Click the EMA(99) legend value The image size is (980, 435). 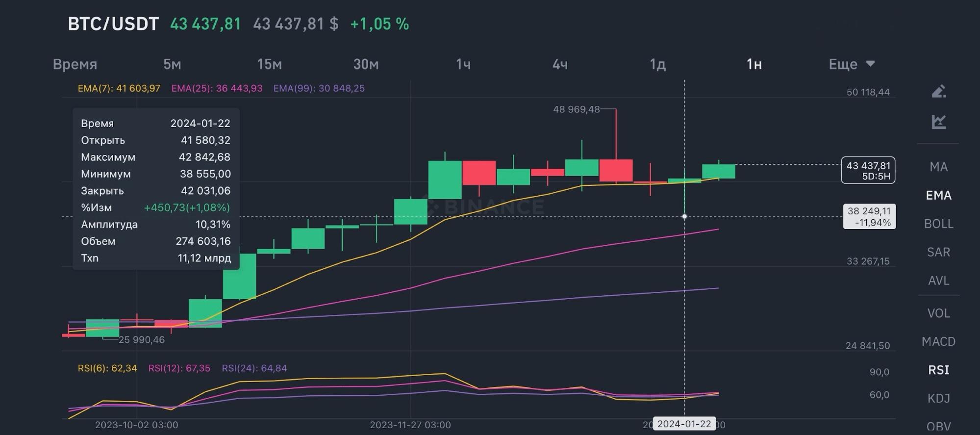[319, 88]
